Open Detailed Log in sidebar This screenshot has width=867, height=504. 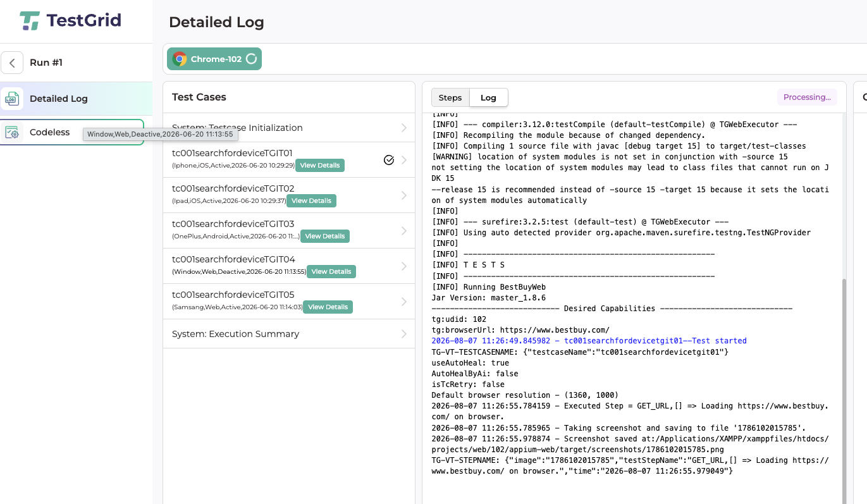[76, 99]
